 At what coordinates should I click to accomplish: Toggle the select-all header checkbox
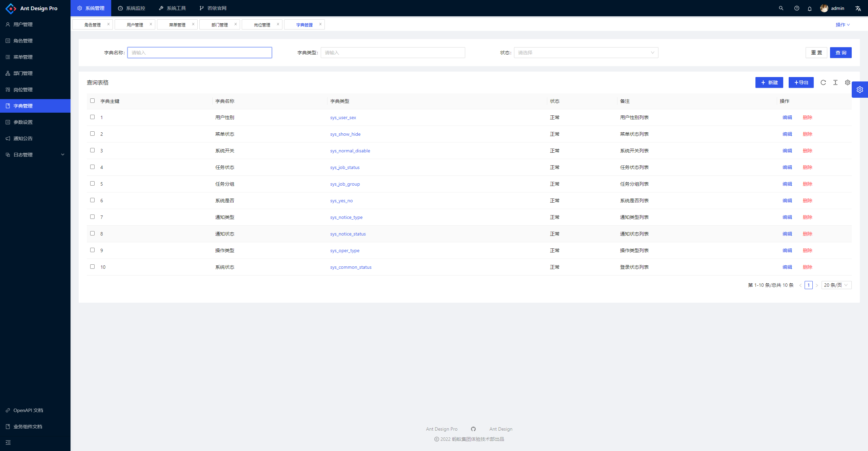tap(92, 101)
